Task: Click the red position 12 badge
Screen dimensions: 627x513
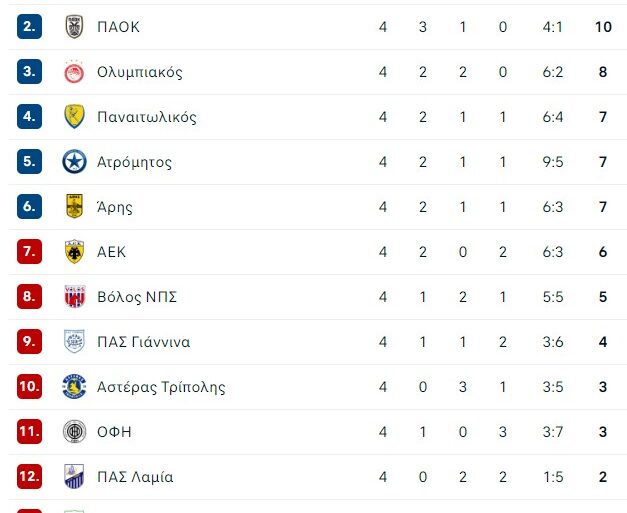Action: point(29,477)
